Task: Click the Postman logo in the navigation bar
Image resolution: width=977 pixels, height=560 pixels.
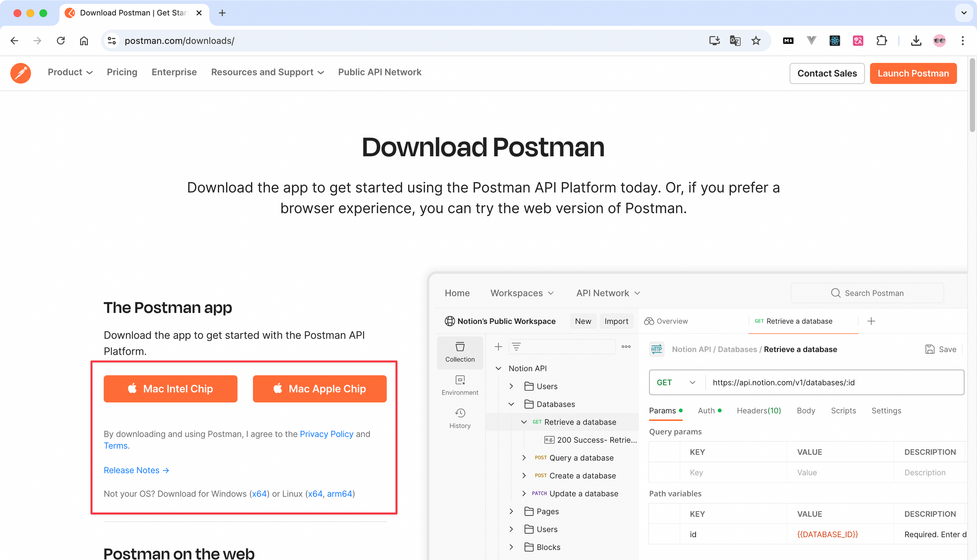Action: [x=20, y=73]
